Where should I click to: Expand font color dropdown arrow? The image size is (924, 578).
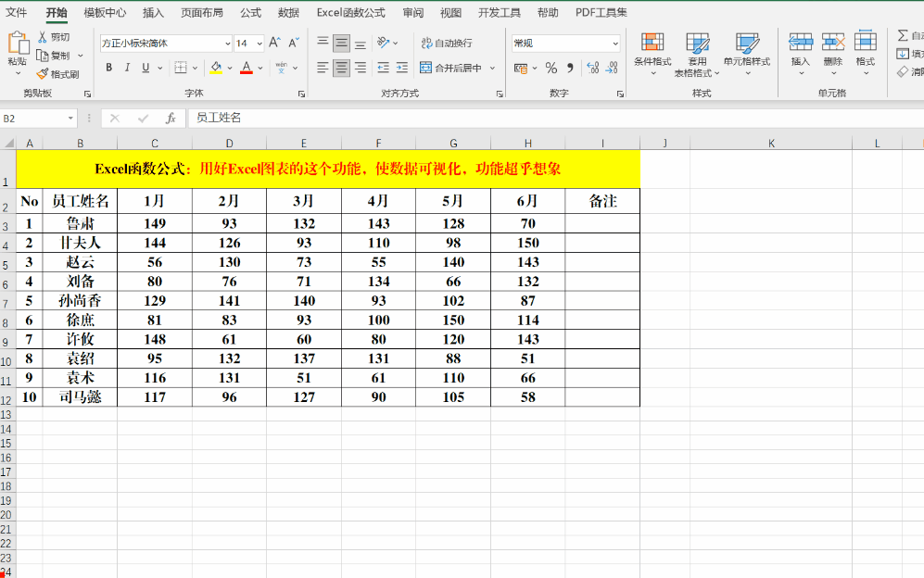coord(259,69)
